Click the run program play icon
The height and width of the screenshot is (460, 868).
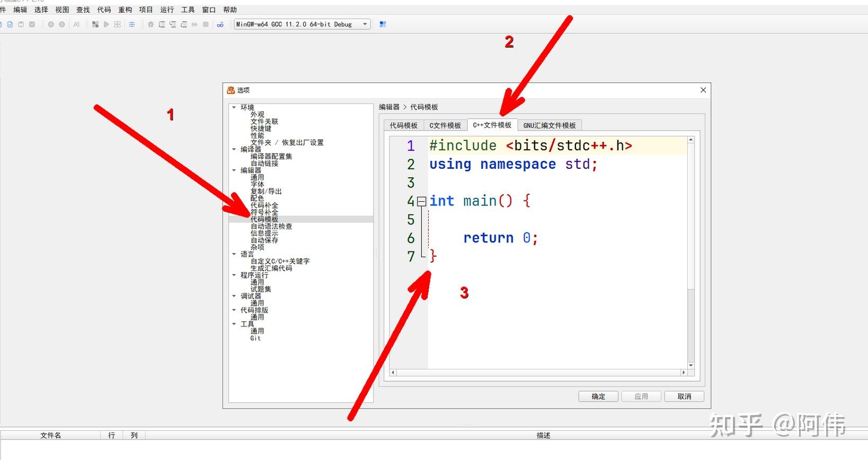click(106, 24)
